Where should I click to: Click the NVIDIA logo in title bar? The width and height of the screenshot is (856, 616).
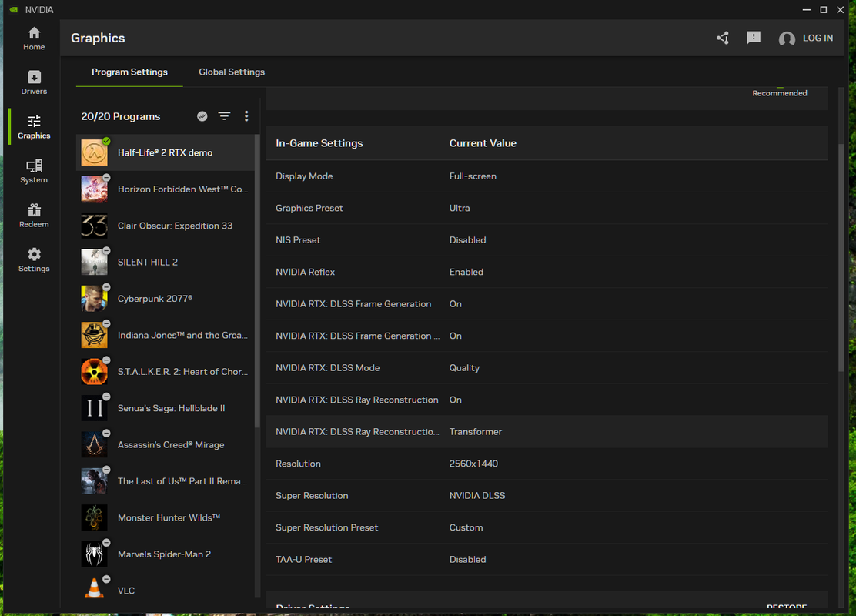(x=14, y=10)
